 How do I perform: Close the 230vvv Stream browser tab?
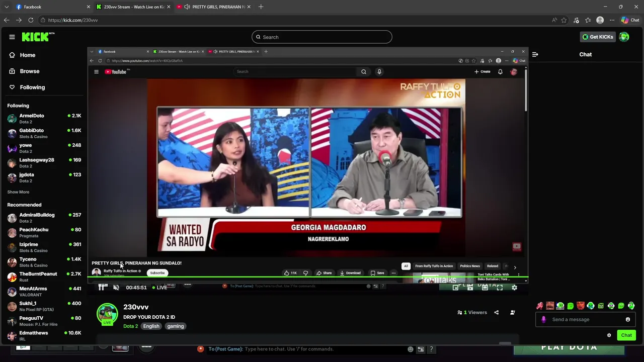[x=169, y=7]
